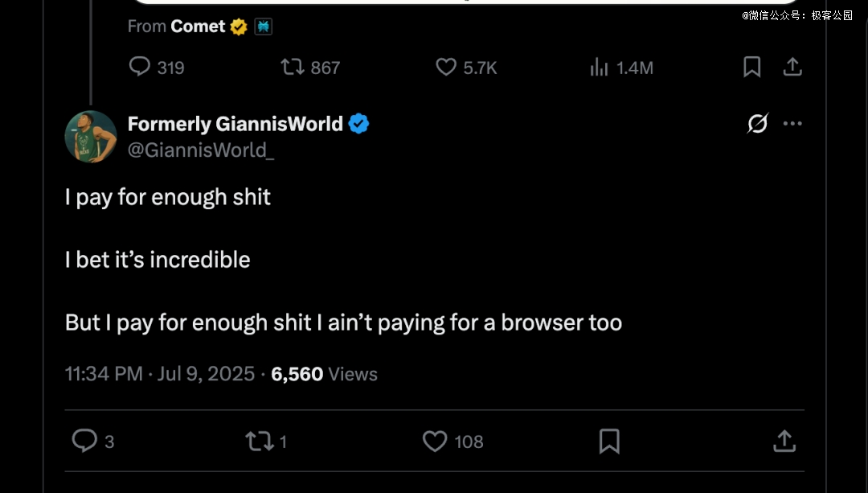
Task: Open share options for GiannisWorld tweet
Action: tap(784, 441)
